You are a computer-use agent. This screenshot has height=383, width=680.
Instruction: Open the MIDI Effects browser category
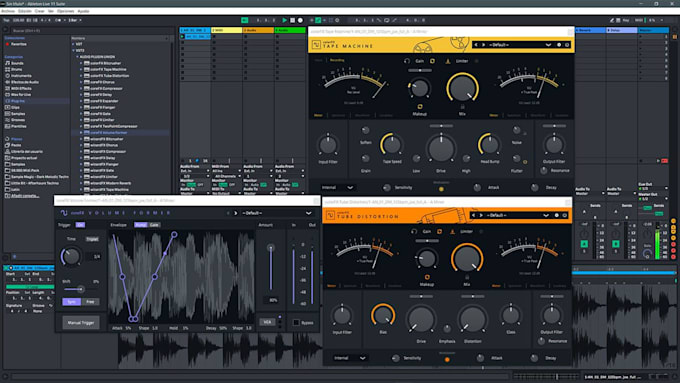tap(18, 88)
